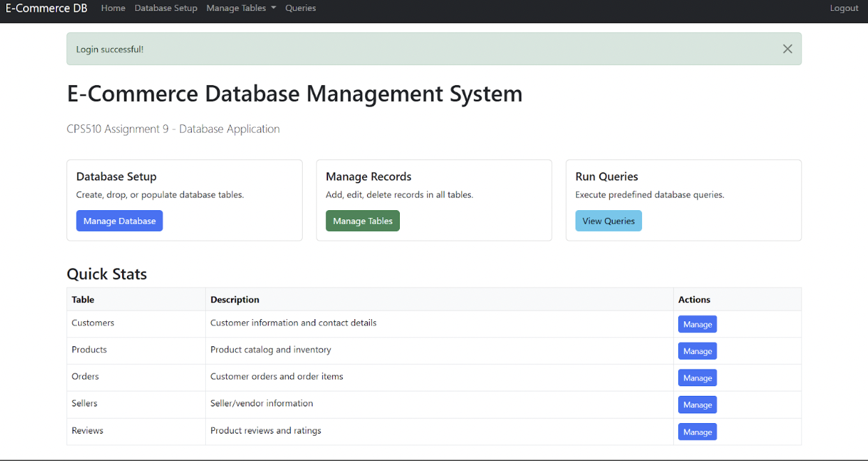Click the CPS510 Assignment 9 subtitle text

[x=173, y=128]
